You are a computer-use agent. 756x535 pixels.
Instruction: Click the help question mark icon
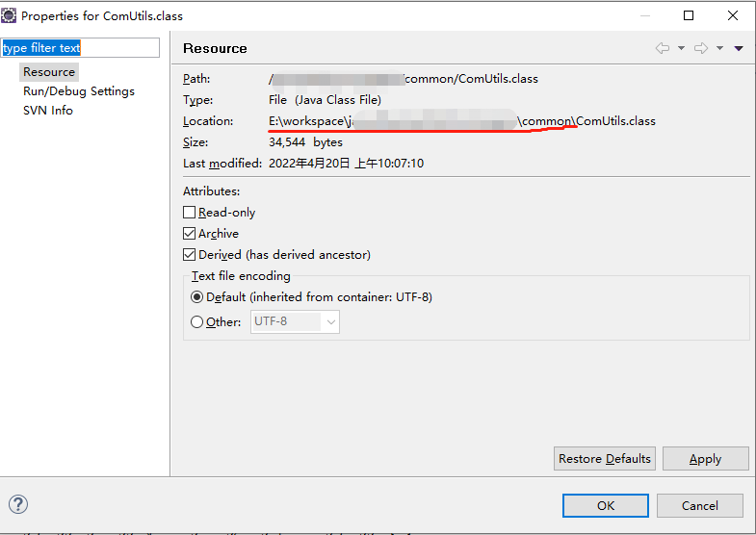(18, 504)
